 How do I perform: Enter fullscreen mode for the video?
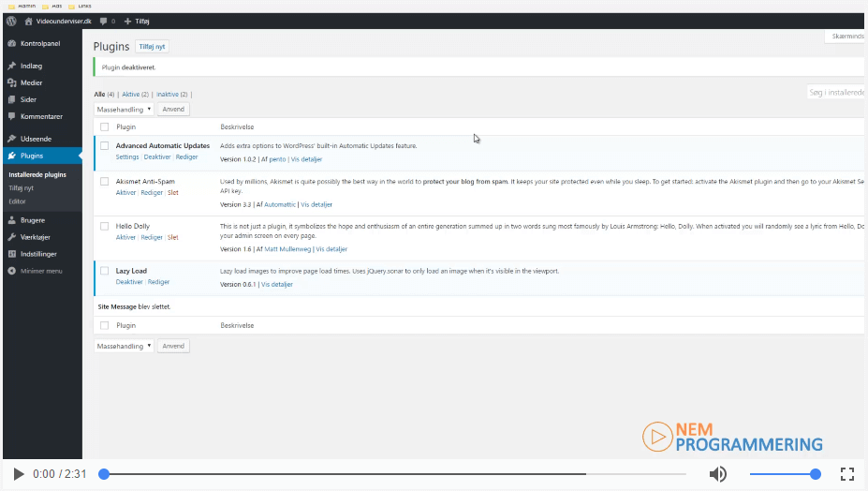tap(846, 474)
